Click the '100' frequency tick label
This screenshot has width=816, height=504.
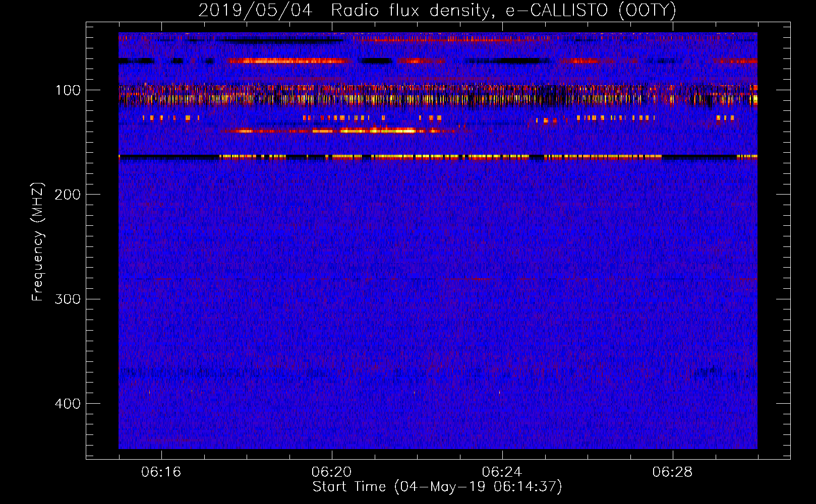[x=68, y=90]
